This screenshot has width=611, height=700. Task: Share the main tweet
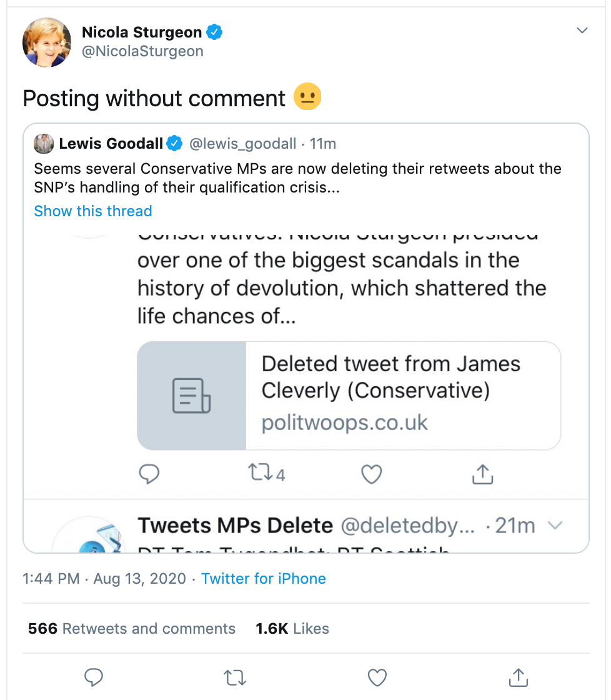click(x=517, y=677)
